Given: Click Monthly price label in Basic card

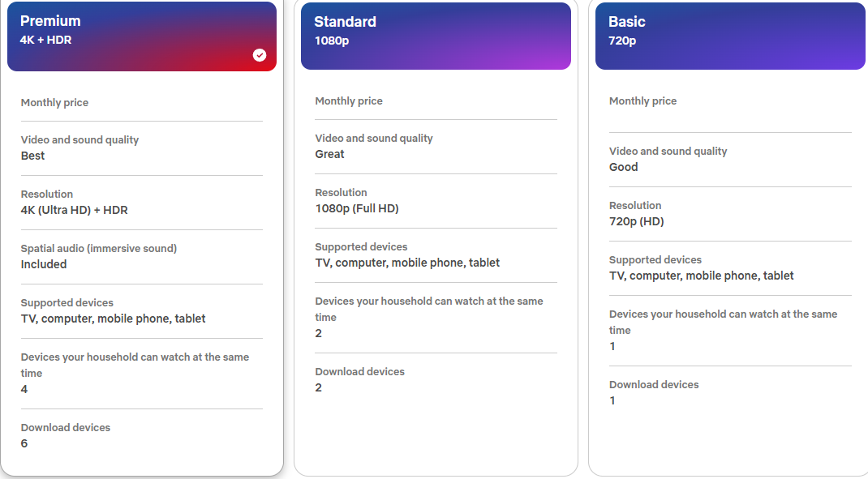Looking at the screenshot, I should tap(642, 101).
